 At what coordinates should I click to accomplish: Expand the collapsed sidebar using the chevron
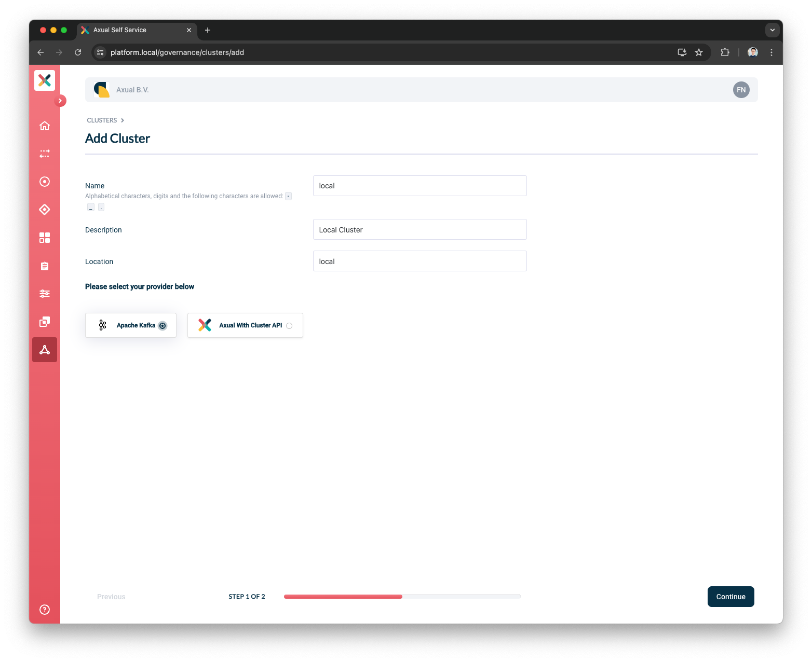[x=61, y=101]
